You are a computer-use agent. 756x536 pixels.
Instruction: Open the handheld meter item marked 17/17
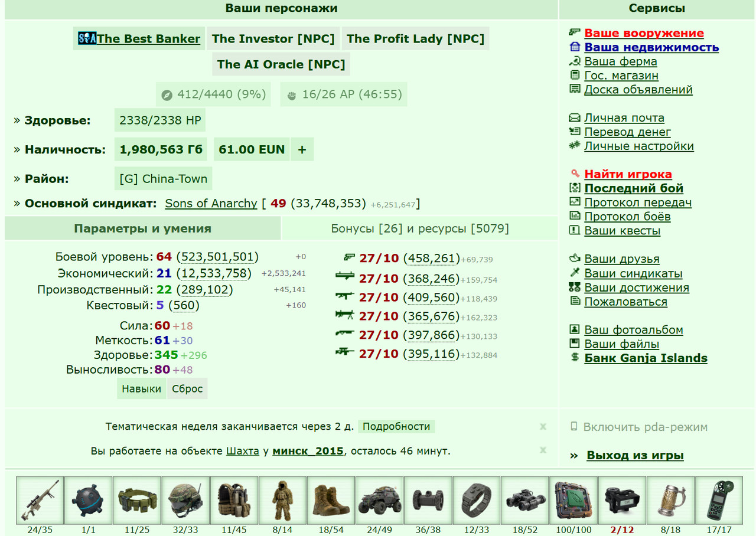[x=718, y=500]
